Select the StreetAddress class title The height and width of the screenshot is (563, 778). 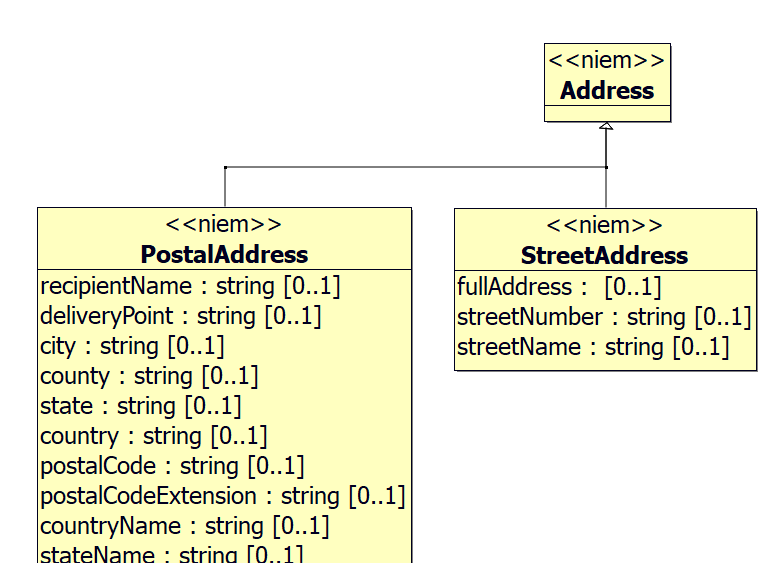pos(604,255)
